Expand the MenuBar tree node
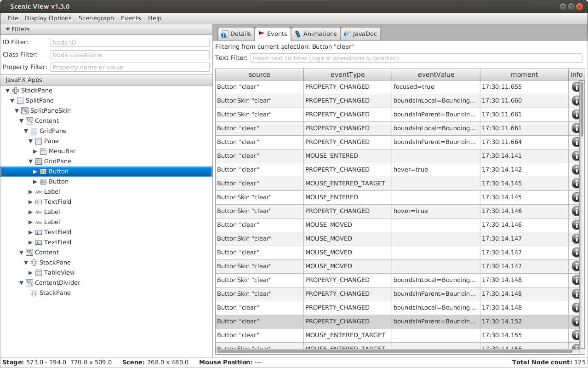Screen dimensions: 588x368 pos(35,151)
